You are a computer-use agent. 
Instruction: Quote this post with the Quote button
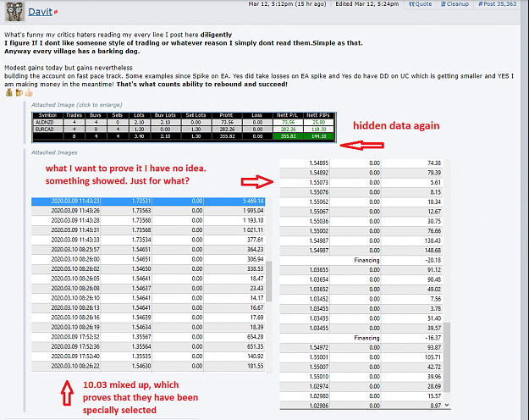click(421, 4)
